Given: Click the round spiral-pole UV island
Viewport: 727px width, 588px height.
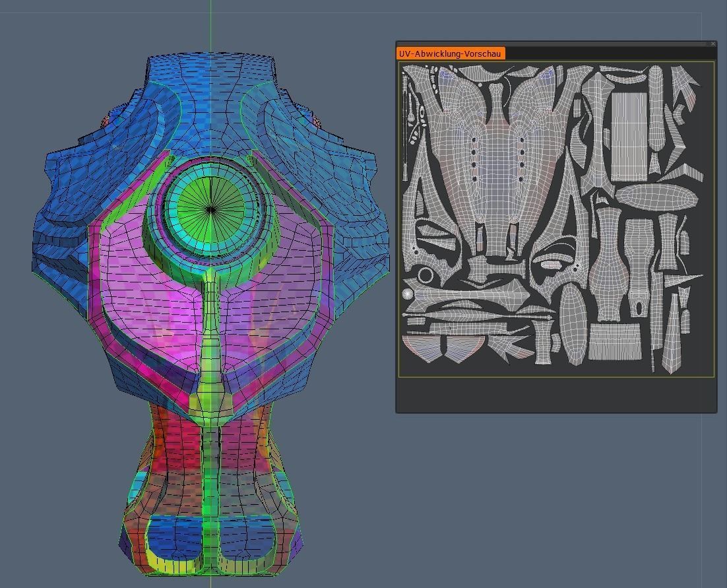Looking at the screenshot, I should point(408,294).
